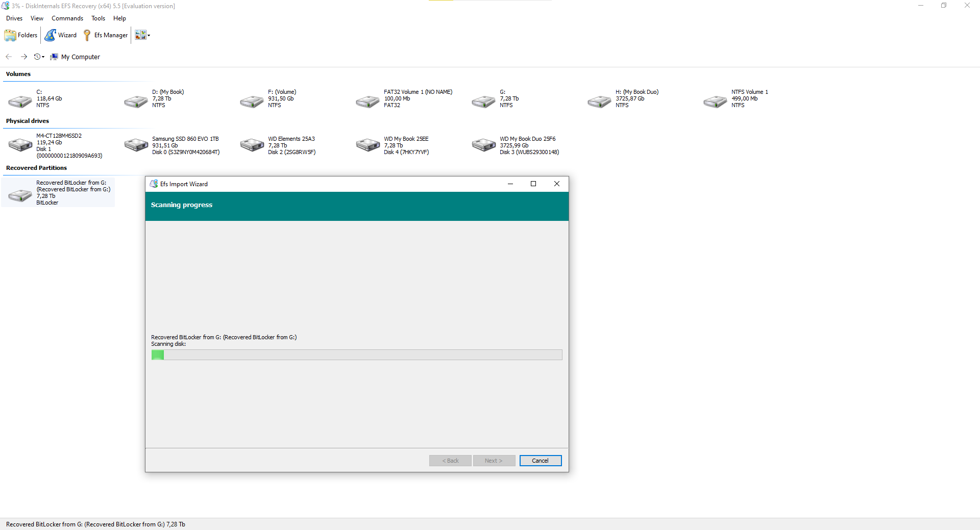The image size is (980, 530).
Task: Open the View menu
Action: [37, 18]
